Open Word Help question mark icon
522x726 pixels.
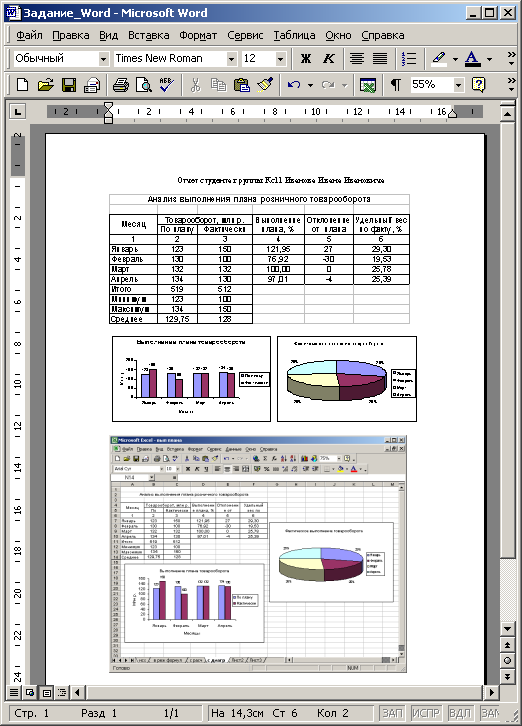478,85
